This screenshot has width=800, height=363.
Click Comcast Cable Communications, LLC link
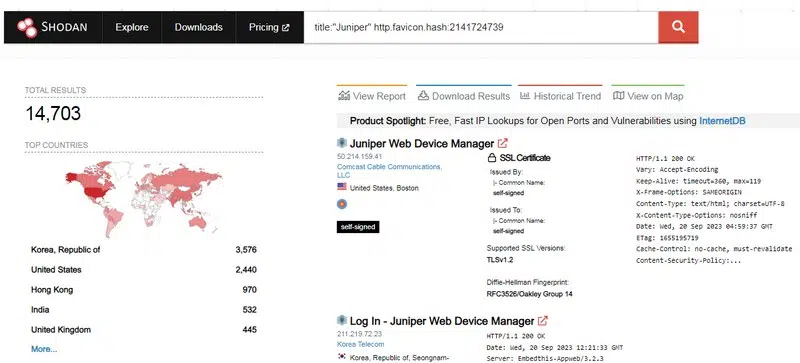coord(389,171)
